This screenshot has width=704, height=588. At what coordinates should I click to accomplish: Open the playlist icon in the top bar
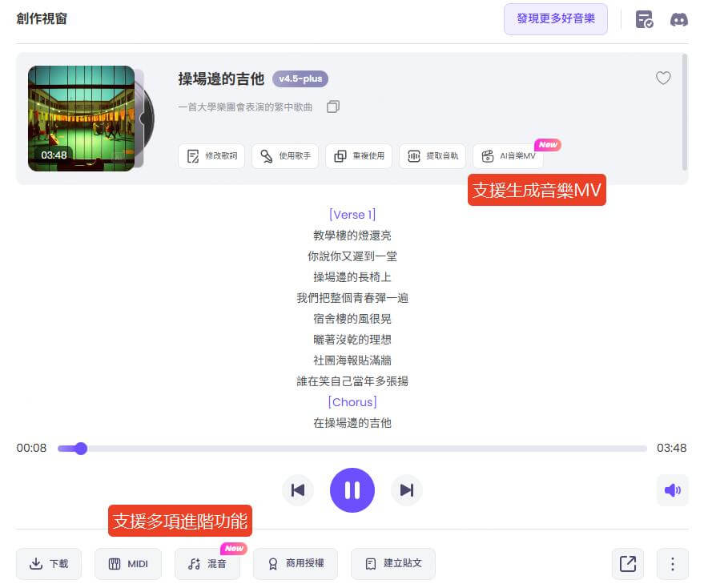[x=645, y=19]
